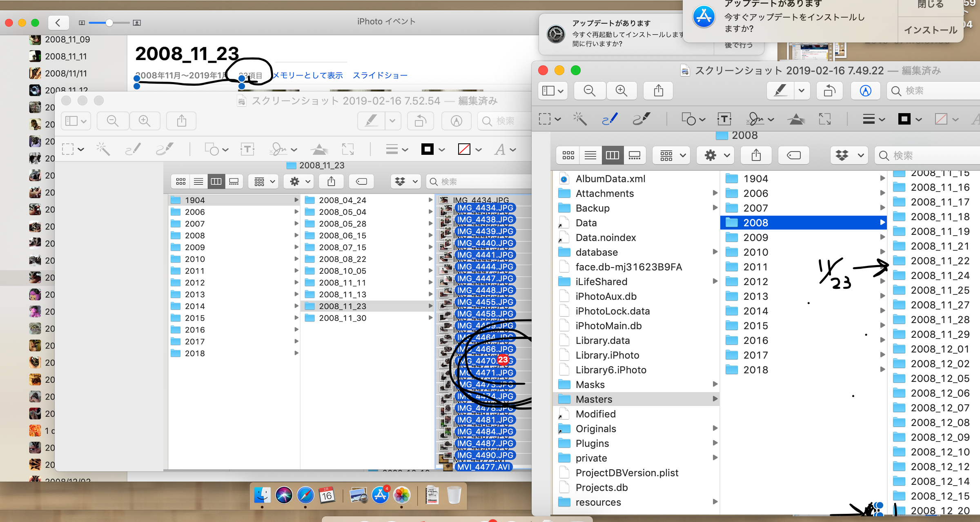Image resolution: width=980 pixels, height=522 pixels.
Task: Select the Masters folder in file list
Action: click(x=594, y=399)
